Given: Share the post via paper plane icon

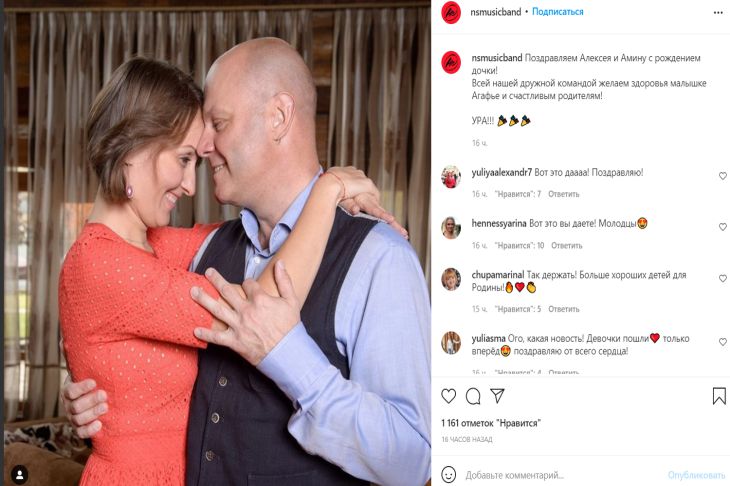Looking at the screenshot, I should [497, 396].
